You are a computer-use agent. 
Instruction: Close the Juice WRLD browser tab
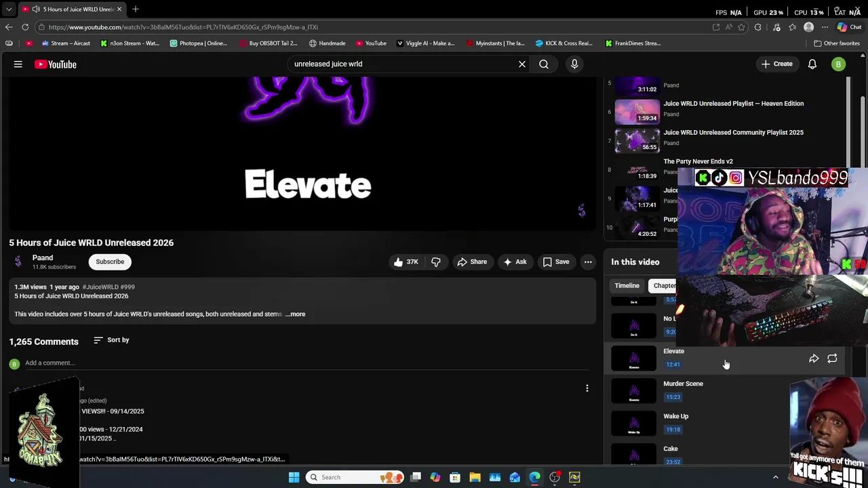point(119,9)
